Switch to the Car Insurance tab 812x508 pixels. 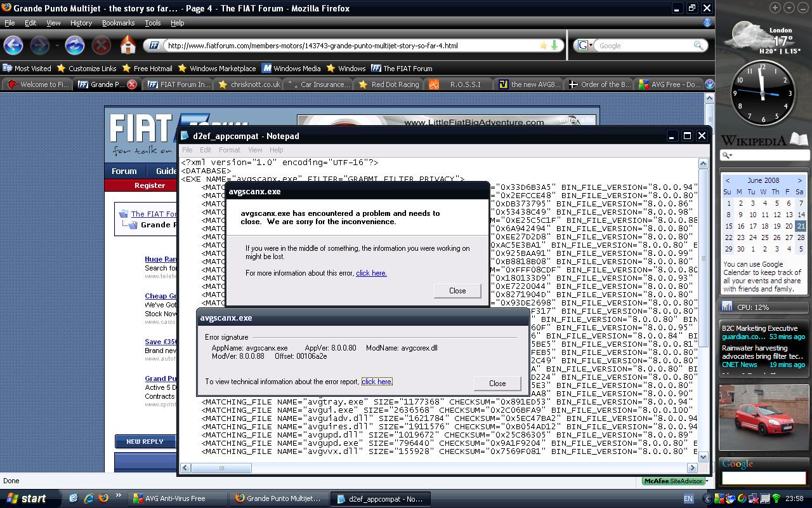(x=318, y=84)
